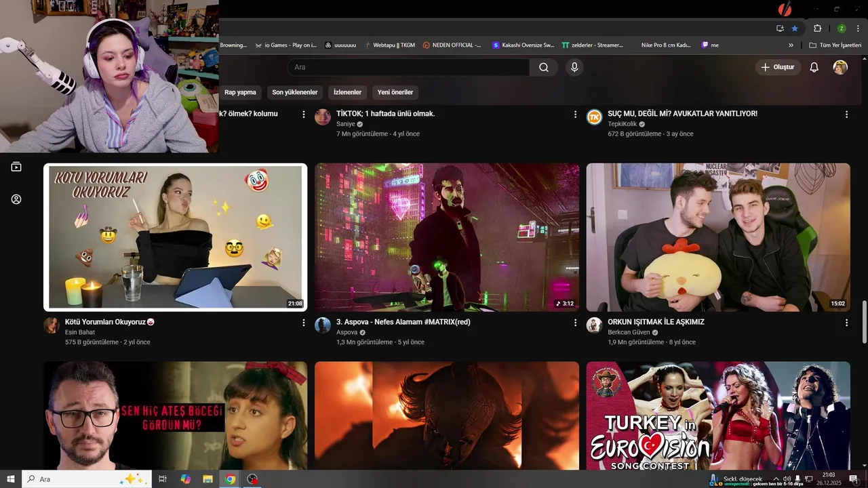
Task: Select the Son yüklenenler filter chip
Action: click(295, 92)
